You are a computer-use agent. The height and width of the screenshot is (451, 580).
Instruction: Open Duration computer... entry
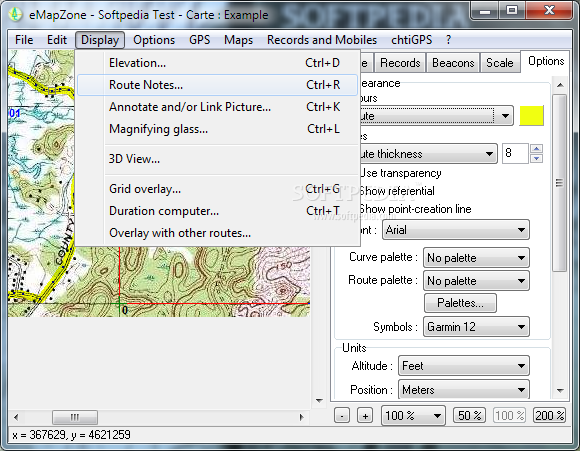click(218, 211)
